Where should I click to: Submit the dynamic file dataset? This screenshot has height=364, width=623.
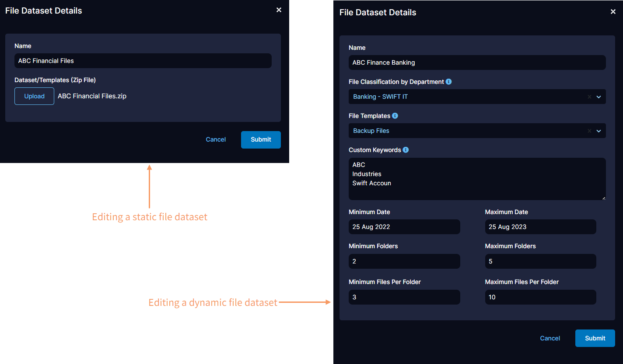coord(595,338)
